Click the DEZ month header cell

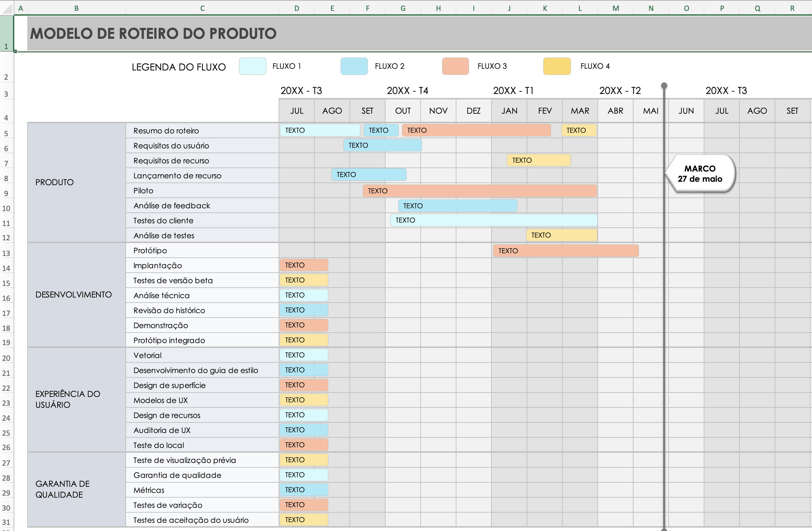473,111
